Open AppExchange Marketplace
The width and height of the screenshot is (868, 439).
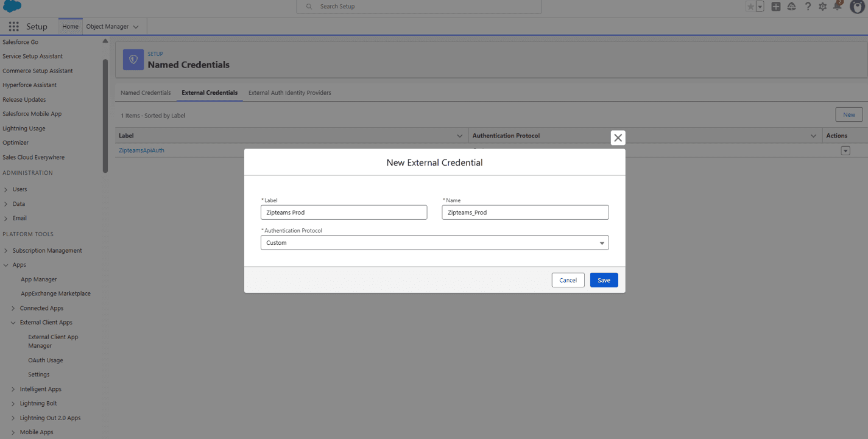click(55, 293)
